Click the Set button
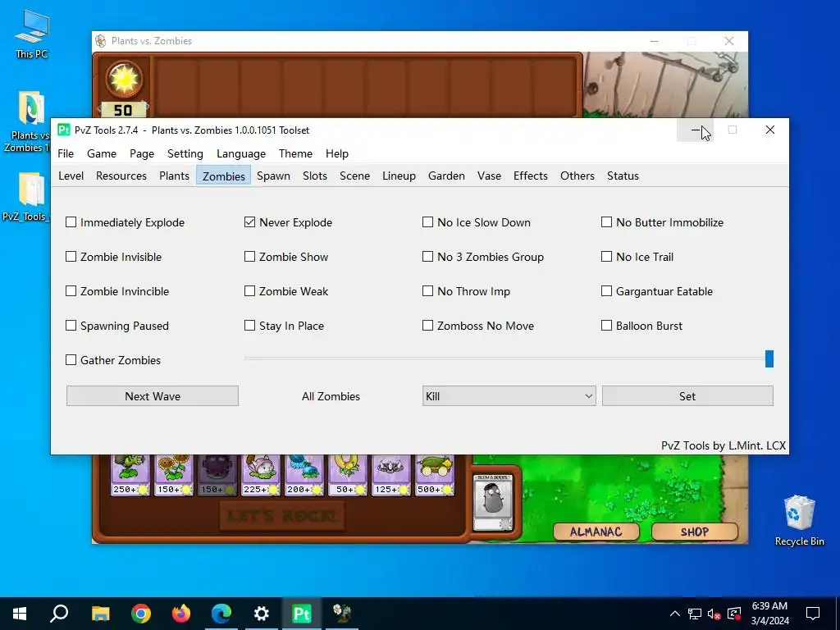840x630 pixels. point(687,396)
